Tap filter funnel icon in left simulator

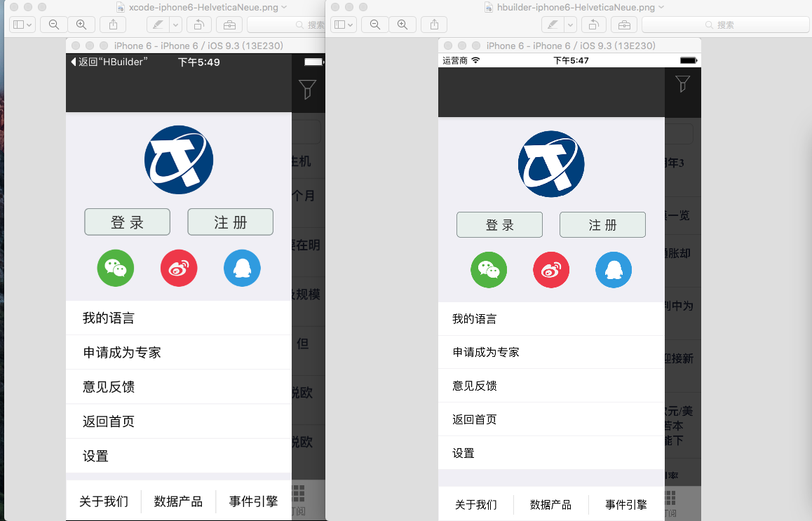[x=308, y=89]
